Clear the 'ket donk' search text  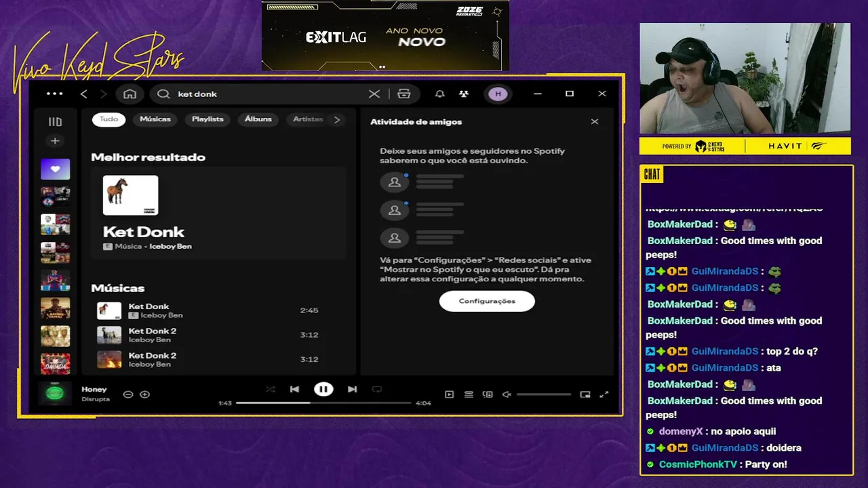point(374,94)
